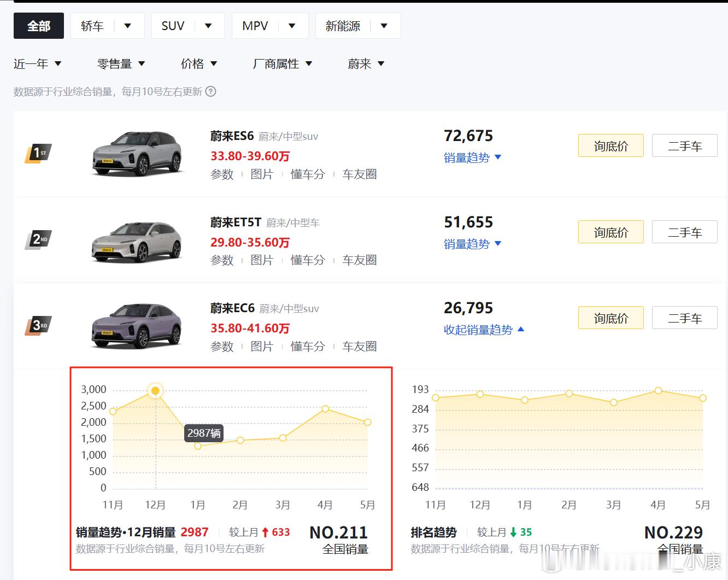Open the 价格 filter dropdown
The width and height of the screenshot is (728, 580).
pyautogui.click(x=199, y=64)
